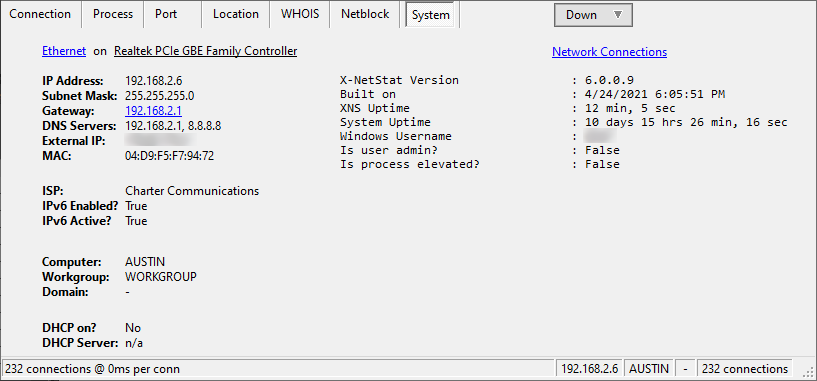Viewport: 817px width, 381px height.
Task: Select the DNS servers value
Action: [x=172, y=126]
